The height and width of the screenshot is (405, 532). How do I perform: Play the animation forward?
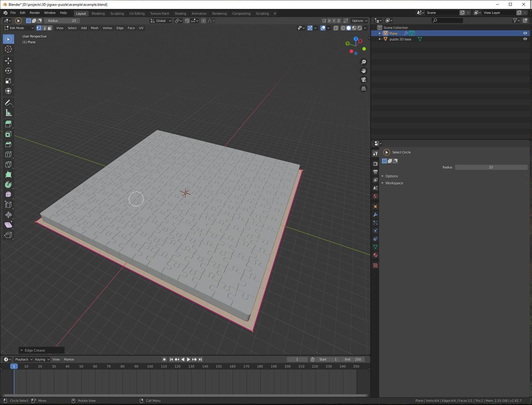(188, 359)
